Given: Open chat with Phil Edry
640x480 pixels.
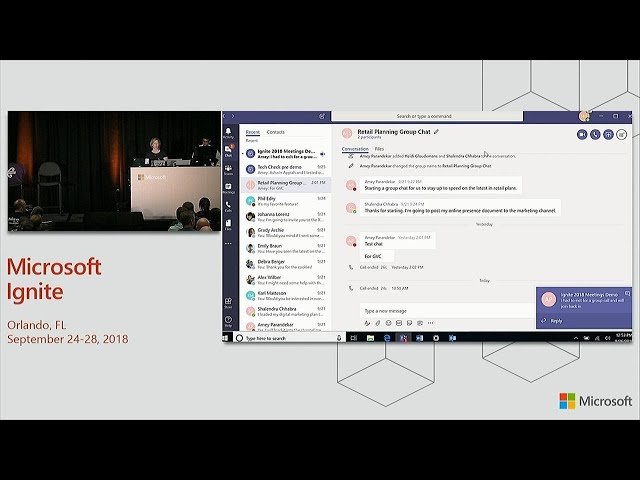Looking at the screenshot, I should (286, 201).
